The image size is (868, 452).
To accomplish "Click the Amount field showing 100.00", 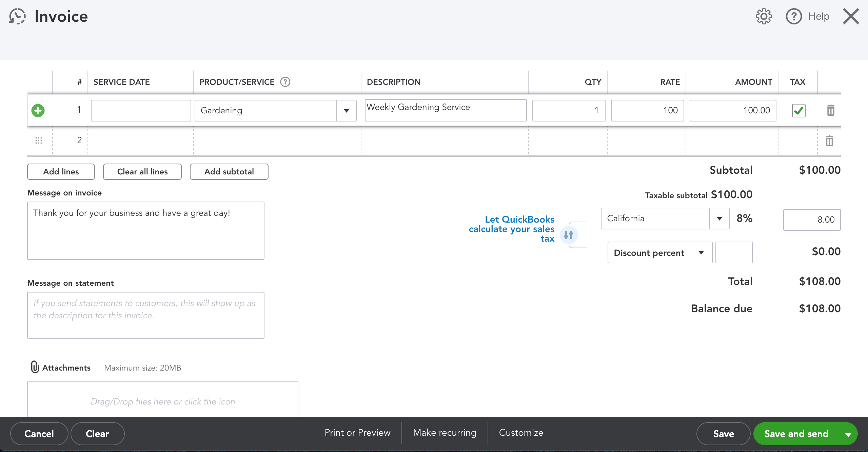I will tap(733, 111).
